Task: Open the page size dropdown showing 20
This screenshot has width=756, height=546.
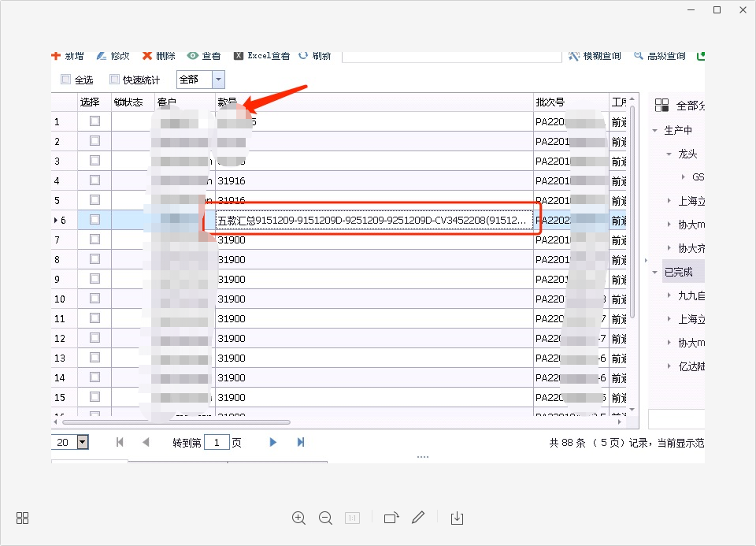Action: click(83, 442)
